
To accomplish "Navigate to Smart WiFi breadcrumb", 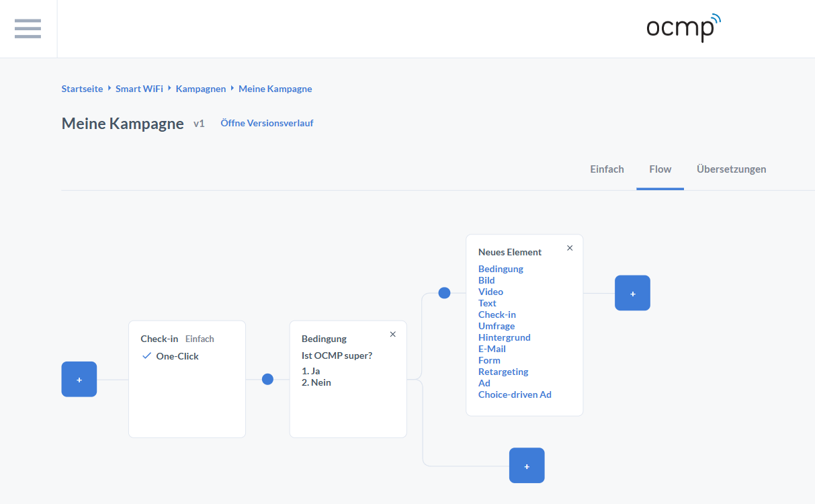I will tap(139, 89).
